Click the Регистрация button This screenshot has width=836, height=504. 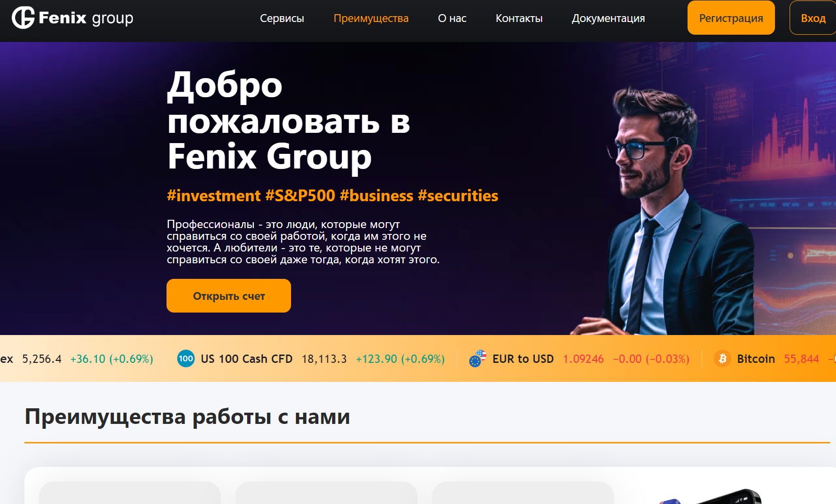coord(731,18)
